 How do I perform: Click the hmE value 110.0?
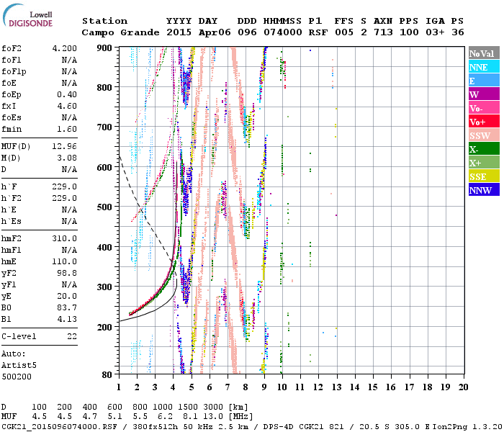coord(65,261)
